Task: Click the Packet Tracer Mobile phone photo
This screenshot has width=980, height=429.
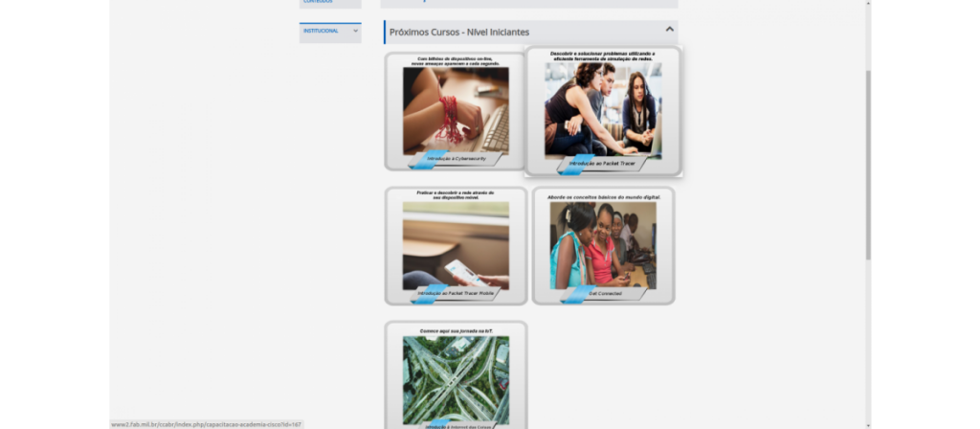Action: 456,245
